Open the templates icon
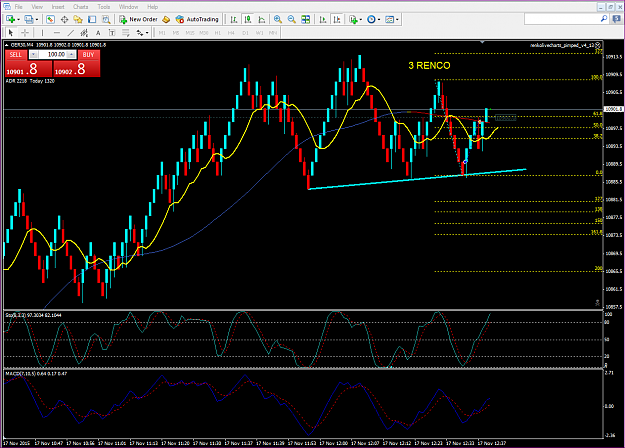The width and height of the screenshot is (625, 448). point(389,19)
